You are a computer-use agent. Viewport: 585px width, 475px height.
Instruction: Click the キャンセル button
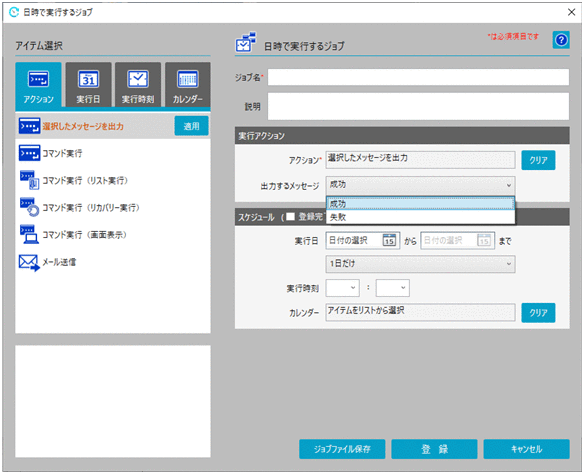coord(526,449)
